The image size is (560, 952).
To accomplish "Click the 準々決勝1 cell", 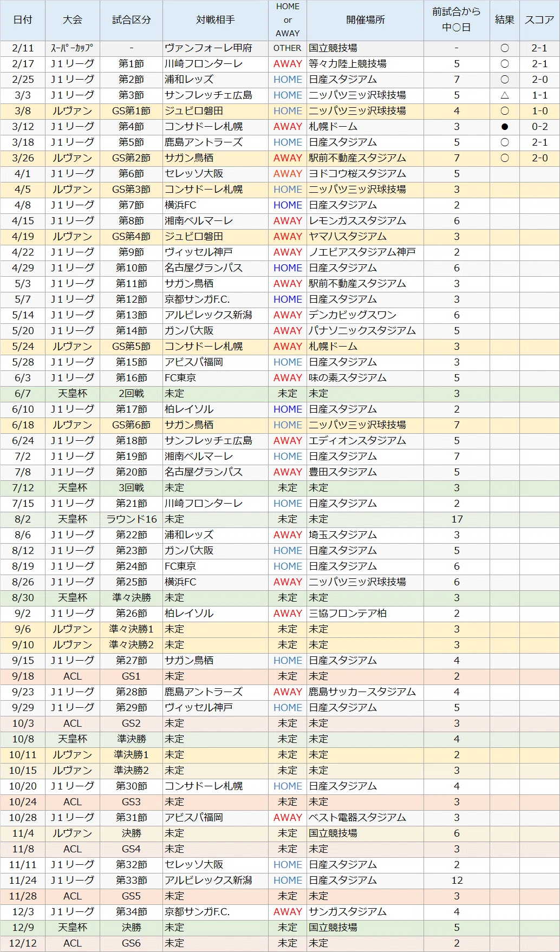I will pos(131,629).
